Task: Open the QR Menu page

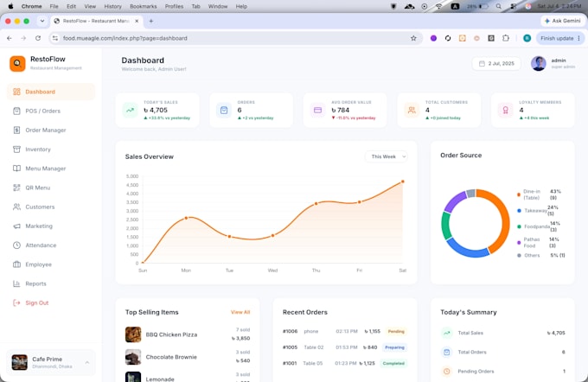Action: (x=51, y=188)
